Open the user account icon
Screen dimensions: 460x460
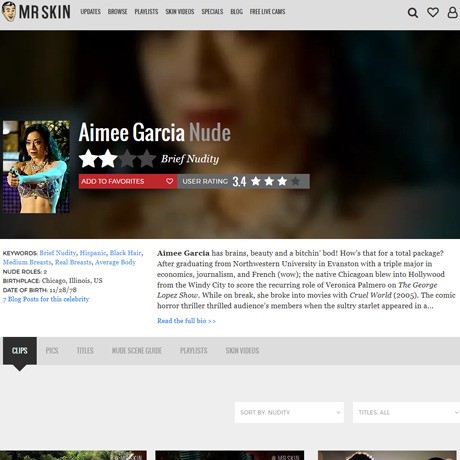point(452,12)
